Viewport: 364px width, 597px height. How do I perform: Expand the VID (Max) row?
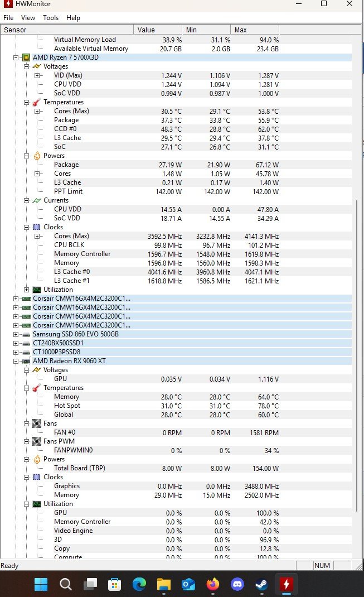tap(37, 75)
